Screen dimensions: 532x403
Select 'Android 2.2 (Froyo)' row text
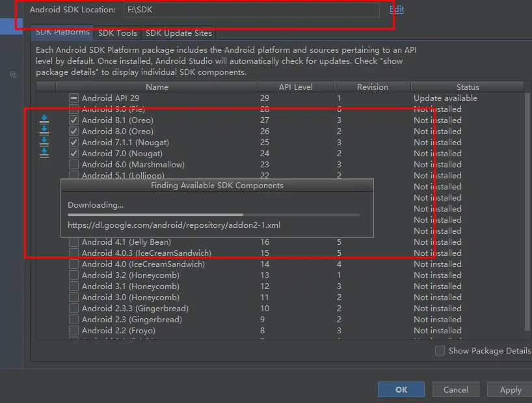point(118,330)
